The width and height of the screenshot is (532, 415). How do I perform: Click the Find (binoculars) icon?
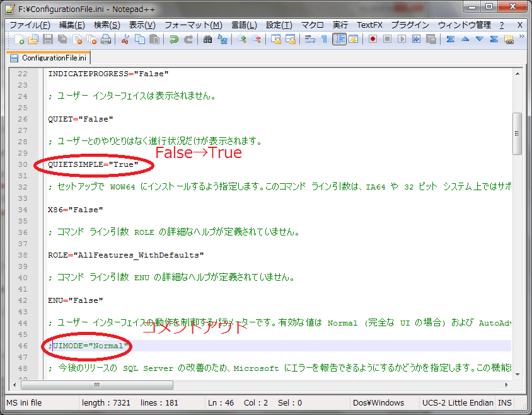click(207, 39)
